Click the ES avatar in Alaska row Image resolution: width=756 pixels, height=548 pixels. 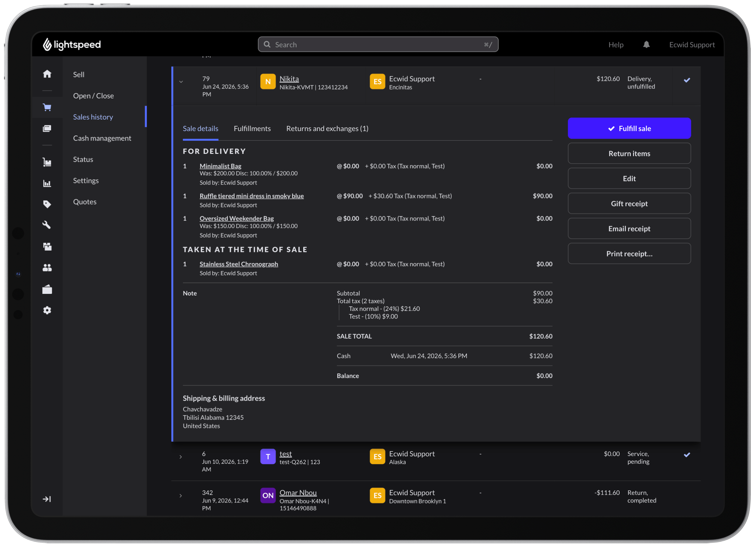(x=378, y=457)
